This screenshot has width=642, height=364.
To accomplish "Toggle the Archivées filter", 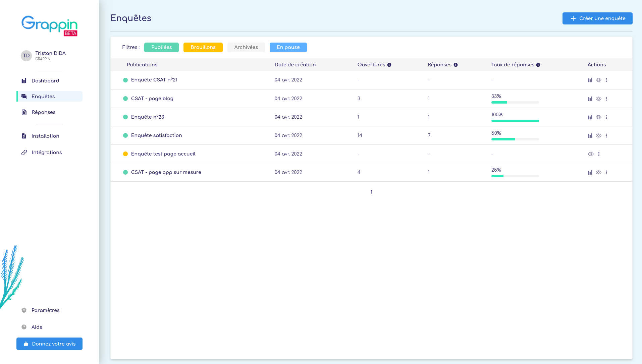I will 246,48.
